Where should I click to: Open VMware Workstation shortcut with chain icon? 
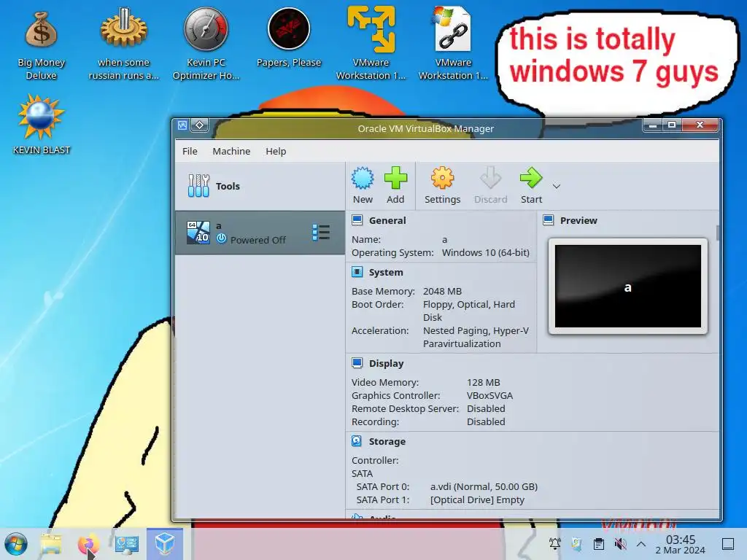453,43
